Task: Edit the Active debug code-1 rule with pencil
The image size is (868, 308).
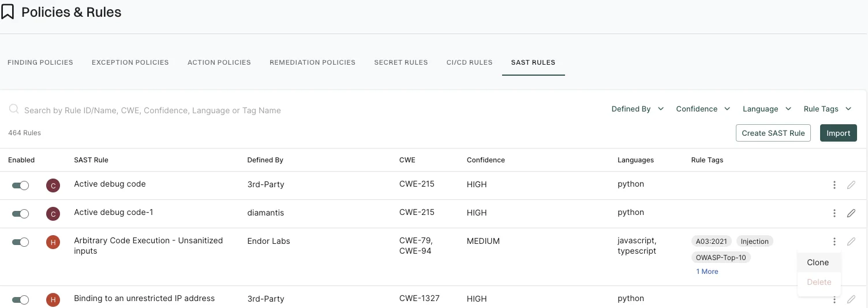Action: pos(851,213)
